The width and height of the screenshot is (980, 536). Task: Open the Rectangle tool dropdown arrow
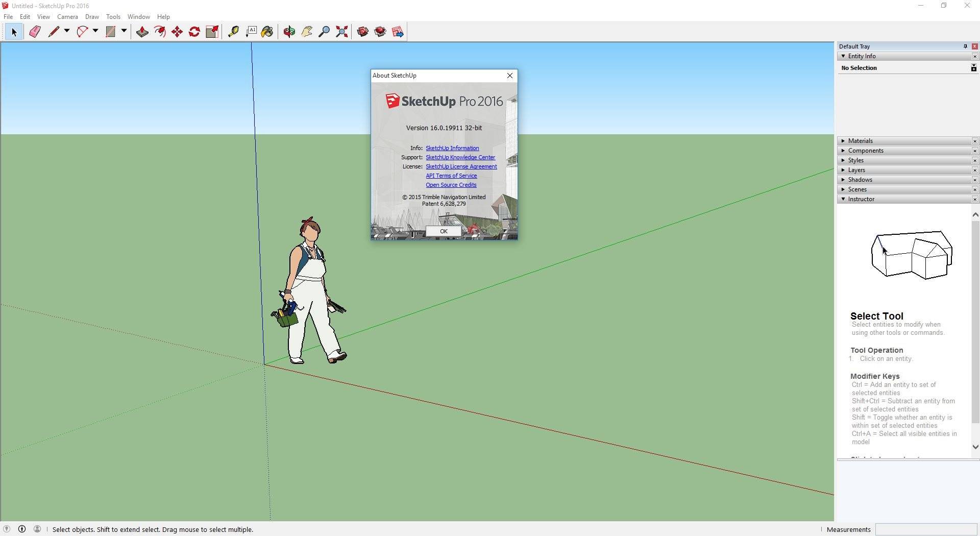click(124, 31)
